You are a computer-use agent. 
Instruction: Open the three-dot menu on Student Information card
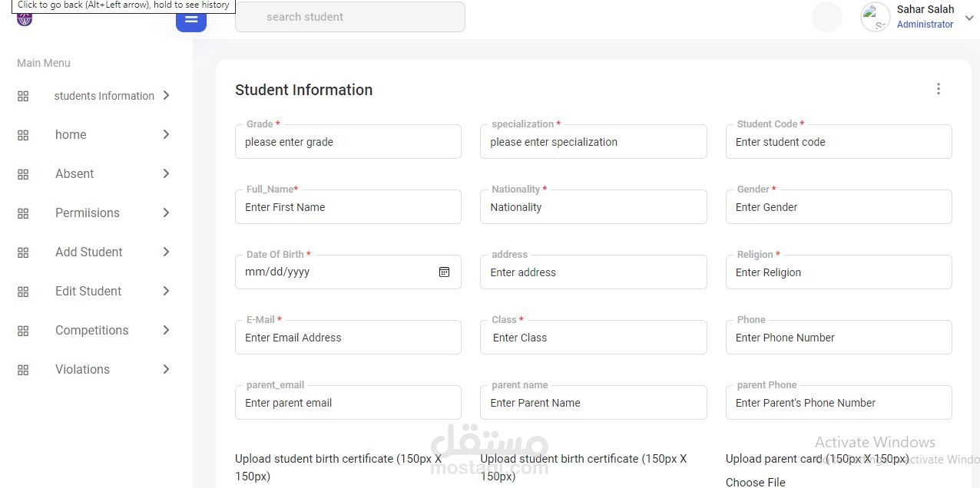(x=938, y=89)
